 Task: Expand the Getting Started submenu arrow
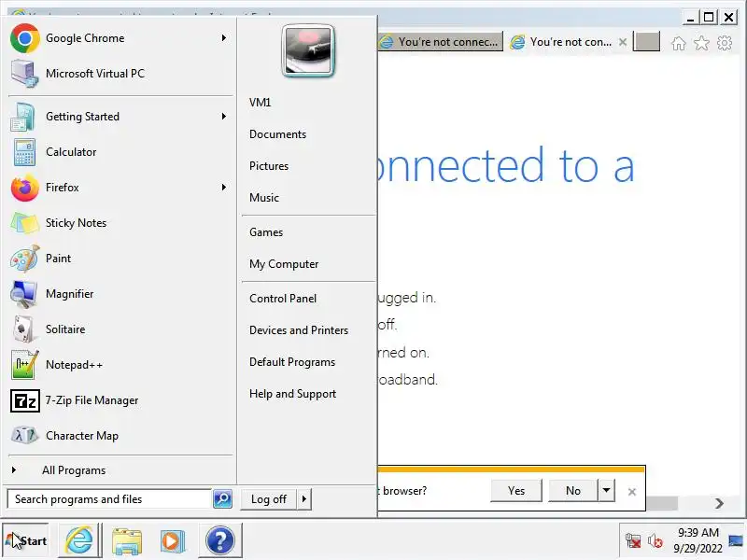pos(224,117)
